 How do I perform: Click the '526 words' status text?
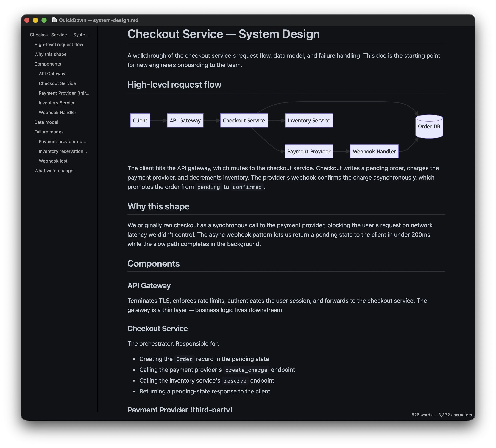(x=422, y=415)
